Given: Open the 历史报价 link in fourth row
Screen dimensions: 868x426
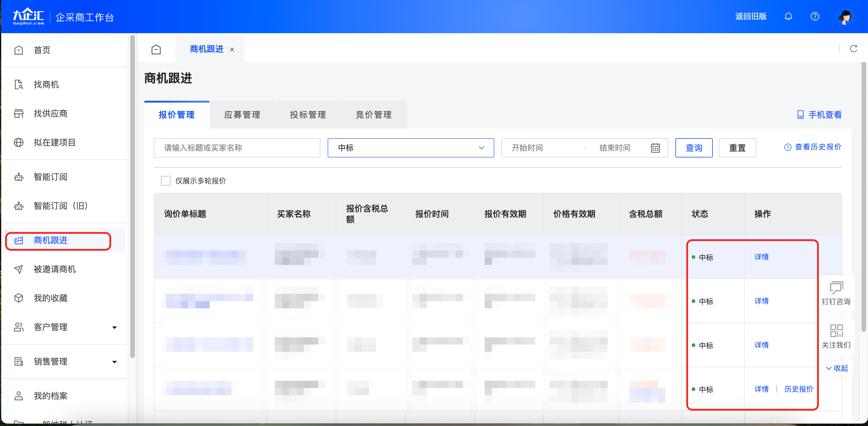Looking at the screenshot, I should (799, 389).
